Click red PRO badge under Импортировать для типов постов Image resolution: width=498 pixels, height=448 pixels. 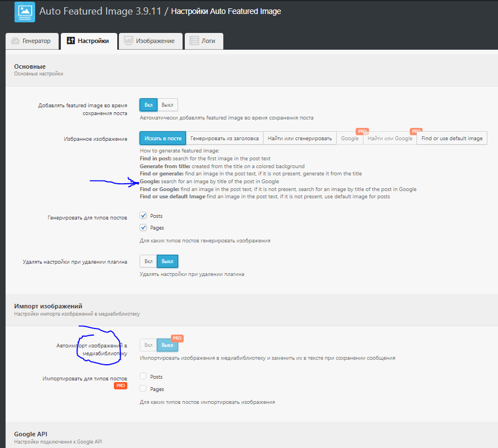(x=120, y=385)
